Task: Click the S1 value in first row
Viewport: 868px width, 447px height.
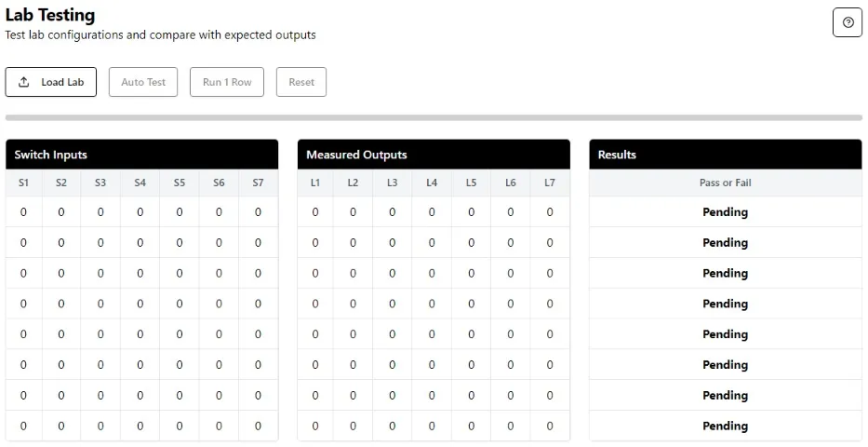Action: coord(24,212)
